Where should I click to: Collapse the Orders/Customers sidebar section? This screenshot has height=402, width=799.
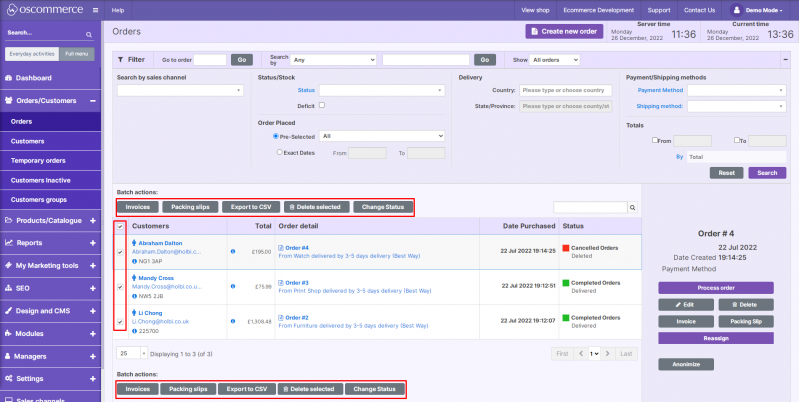(x=92, y=100)
